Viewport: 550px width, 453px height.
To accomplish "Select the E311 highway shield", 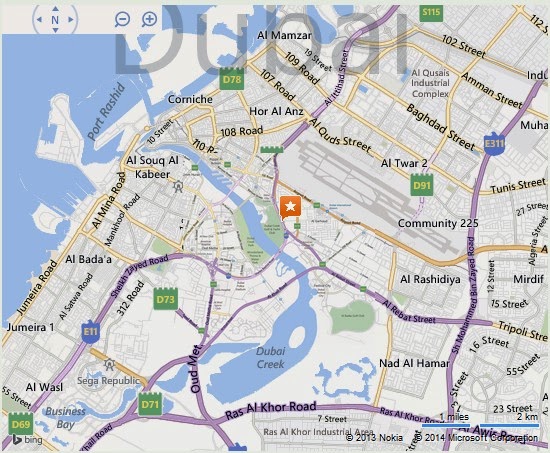I will tap(494, 144).
